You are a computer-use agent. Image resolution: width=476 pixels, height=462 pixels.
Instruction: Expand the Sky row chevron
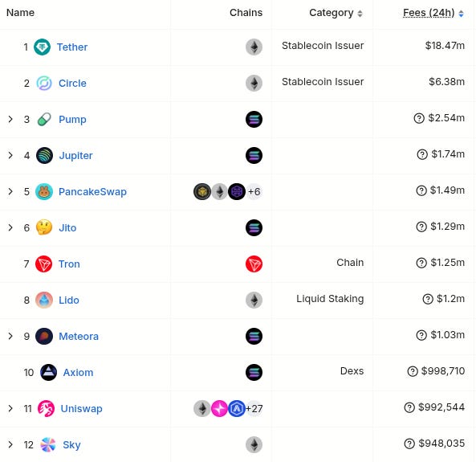click(x=10, y=444)
